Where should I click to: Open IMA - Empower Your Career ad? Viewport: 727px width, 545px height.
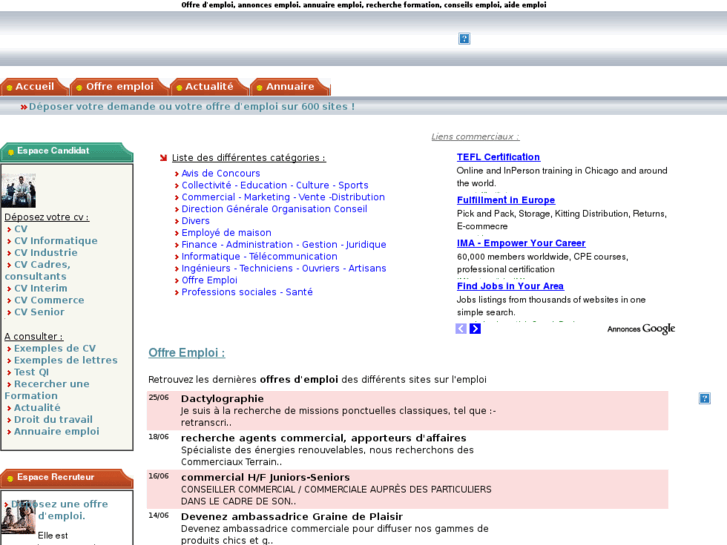[521, 243]
